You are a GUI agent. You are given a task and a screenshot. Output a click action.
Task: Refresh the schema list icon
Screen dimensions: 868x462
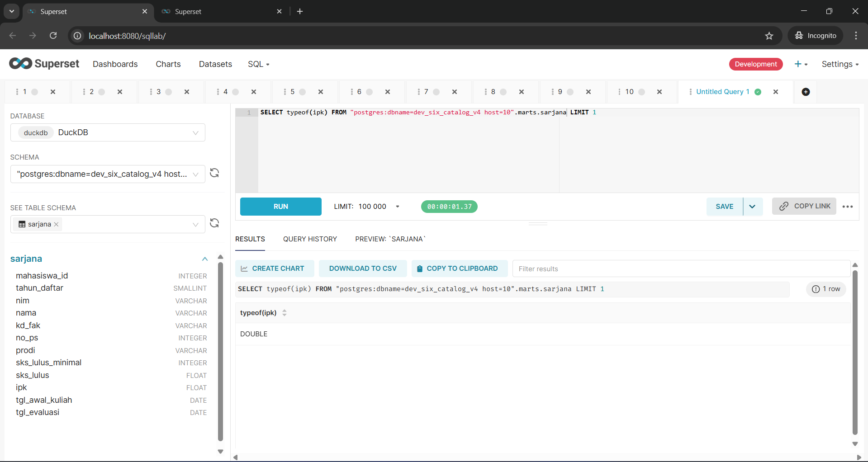[x=214, y=173]
